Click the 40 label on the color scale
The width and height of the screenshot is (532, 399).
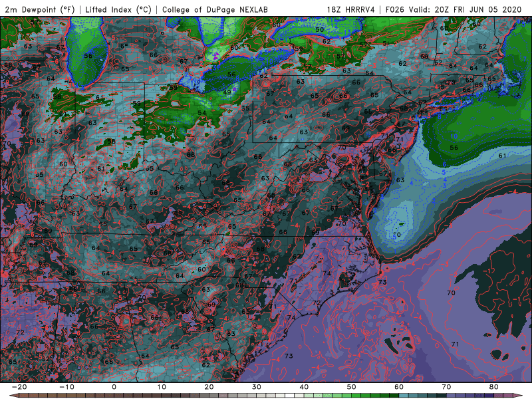pos(304,387)
